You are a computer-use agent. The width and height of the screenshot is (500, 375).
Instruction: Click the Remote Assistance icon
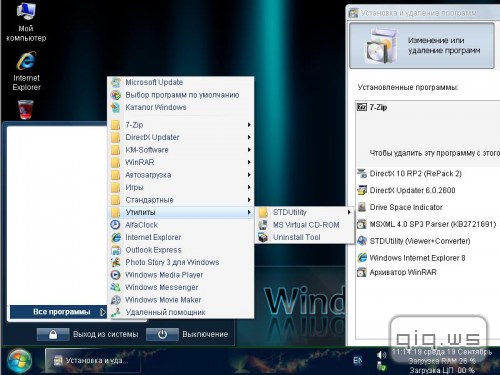click(116, 312)
